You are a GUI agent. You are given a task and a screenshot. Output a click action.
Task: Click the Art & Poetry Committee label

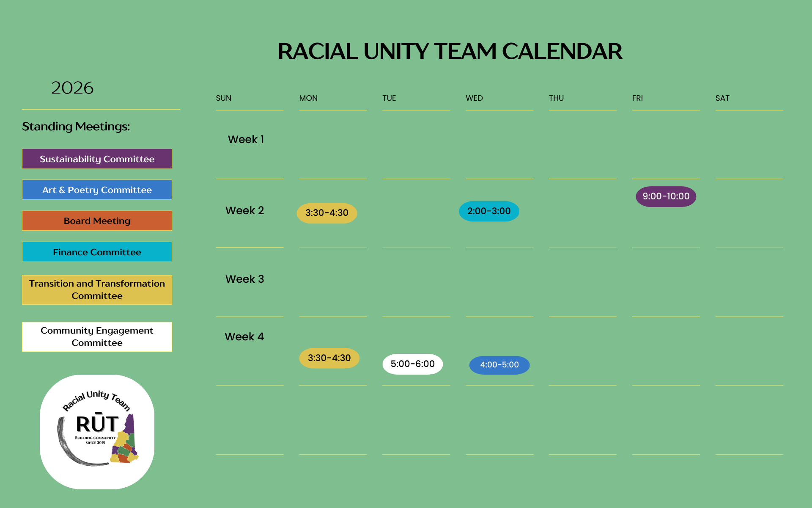pyautogui.click(x=97, y=190)
